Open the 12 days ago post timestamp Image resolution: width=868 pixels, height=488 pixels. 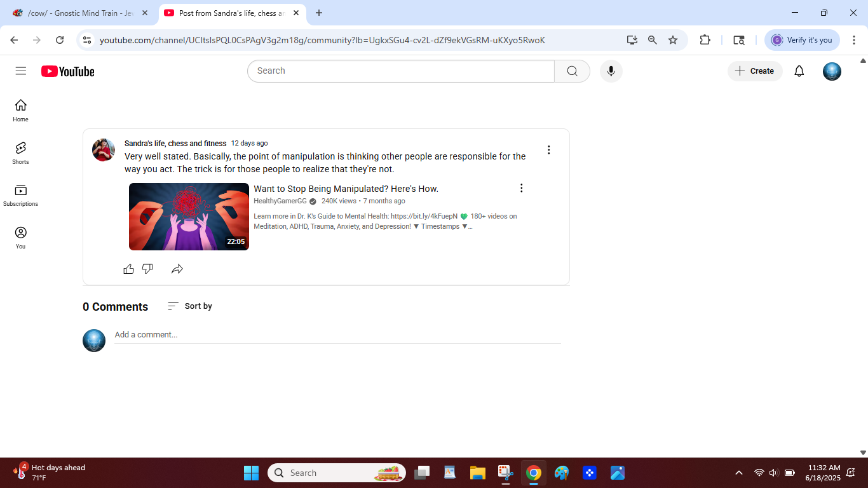click(249, 144)
